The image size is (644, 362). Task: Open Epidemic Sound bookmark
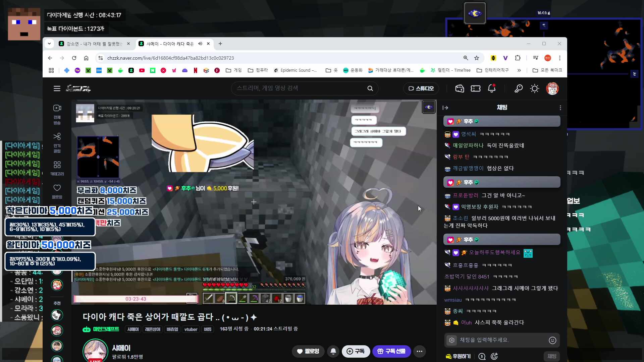click(x=295, y=70)
